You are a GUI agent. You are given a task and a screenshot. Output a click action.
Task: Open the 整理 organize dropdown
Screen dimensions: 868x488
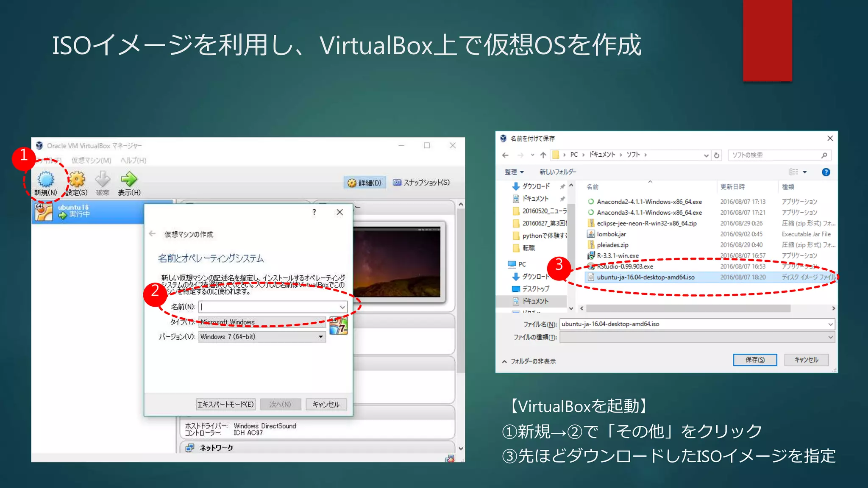coord(514,172)
